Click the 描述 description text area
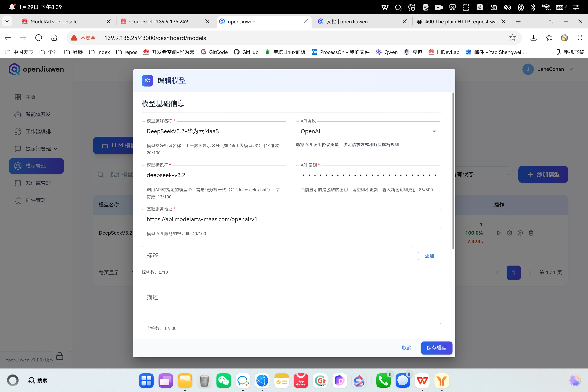The width and height of the screenshot is (588, 392). 291,305
